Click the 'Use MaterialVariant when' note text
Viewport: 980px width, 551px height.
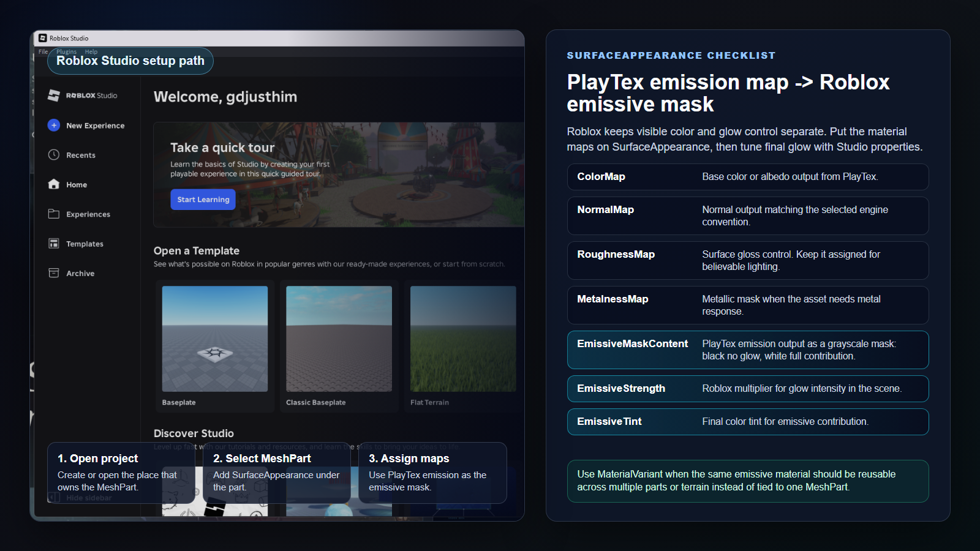coord(736,481)
